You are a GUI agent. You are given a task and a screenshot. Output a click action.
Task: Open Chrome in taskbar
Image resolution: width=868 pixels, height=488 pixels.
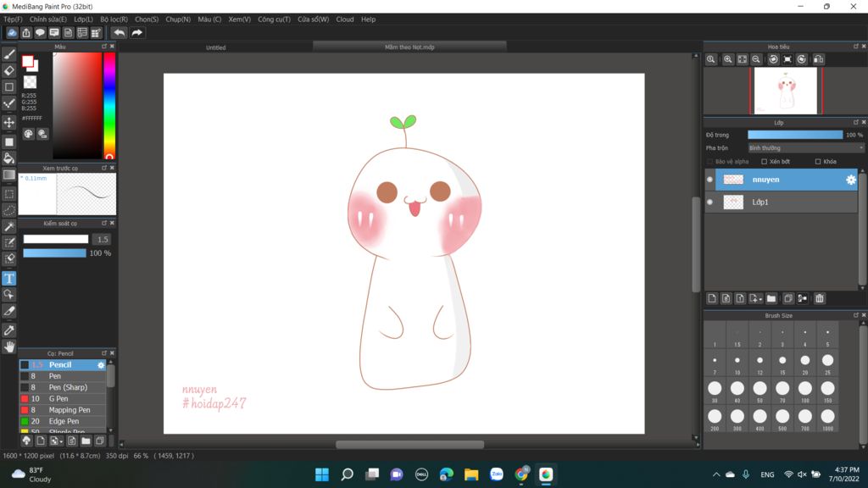point(521,474)
